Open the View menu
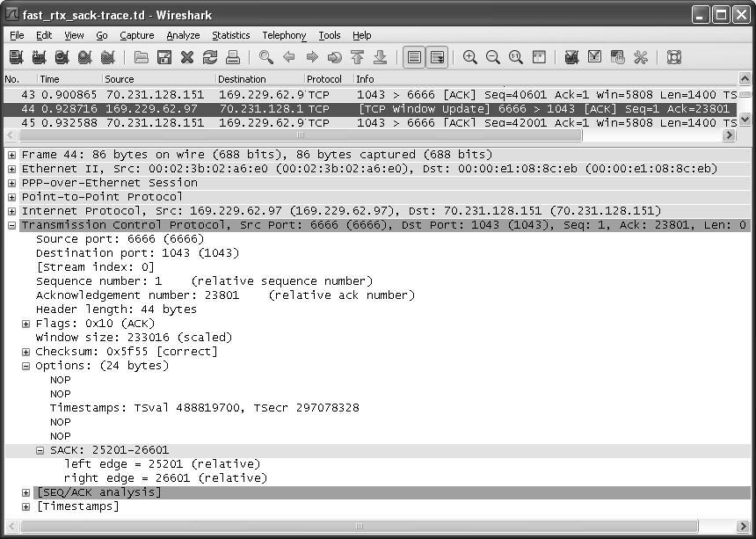 74,35
